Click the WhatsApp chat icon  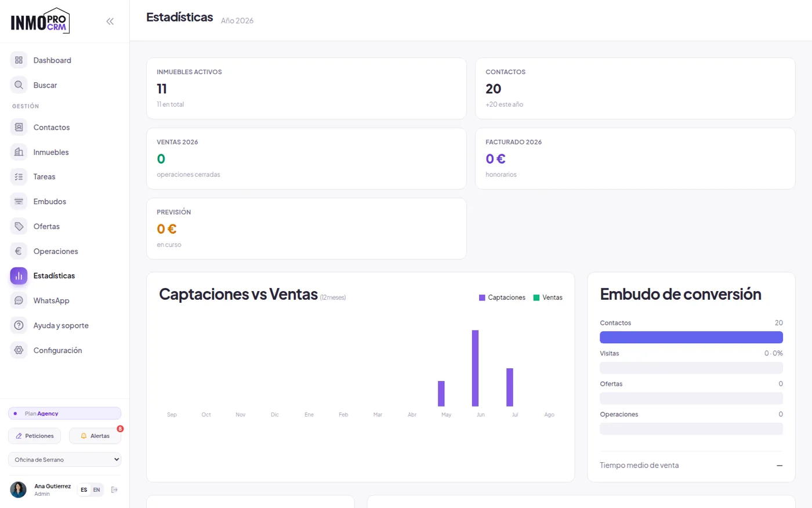[x=19, y=301]
